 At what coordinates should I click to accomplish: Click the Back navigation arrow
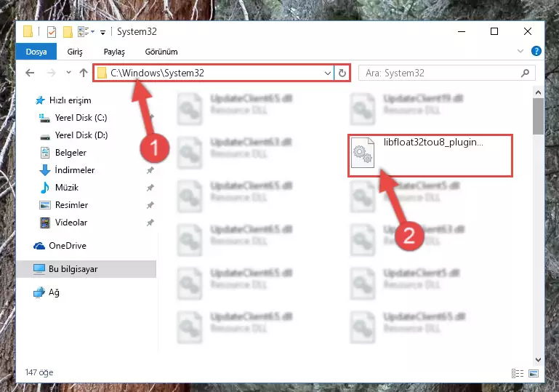click(30, 73)
